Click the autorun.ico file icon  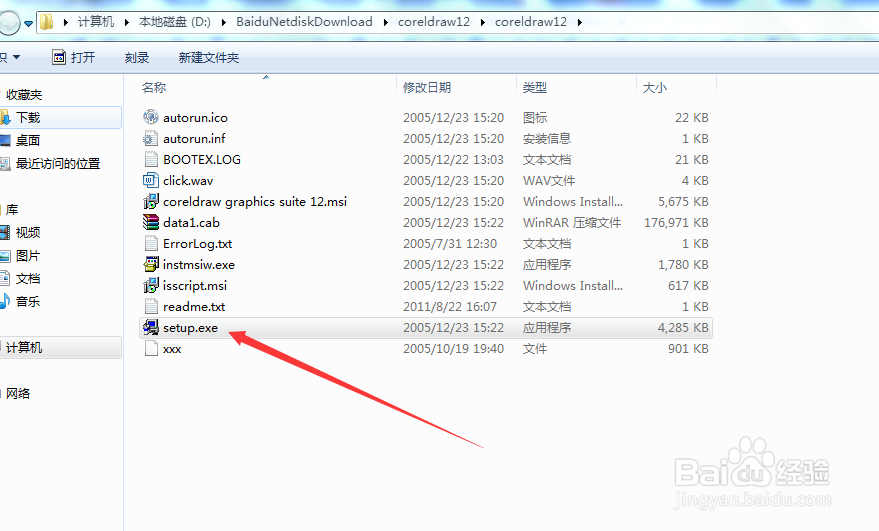[151, 117]
